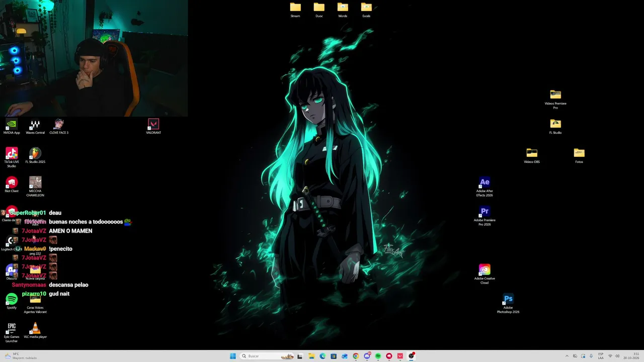Open the volume control in system tray
644x362 pixels.
click(x=617, y=356)
